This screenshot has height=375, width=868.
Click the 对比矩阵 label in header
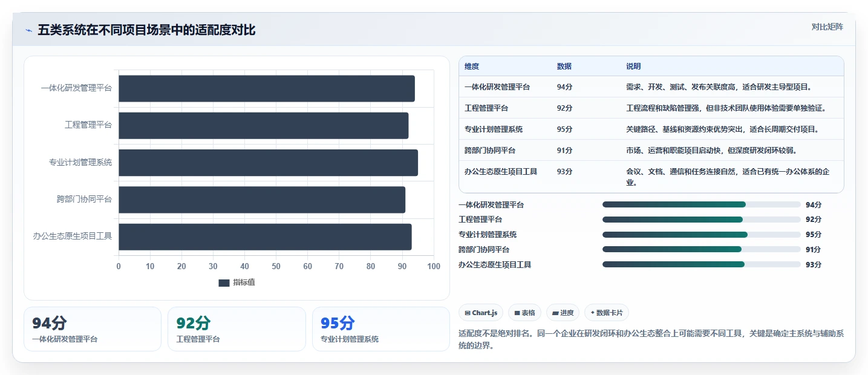click(827, 27)
